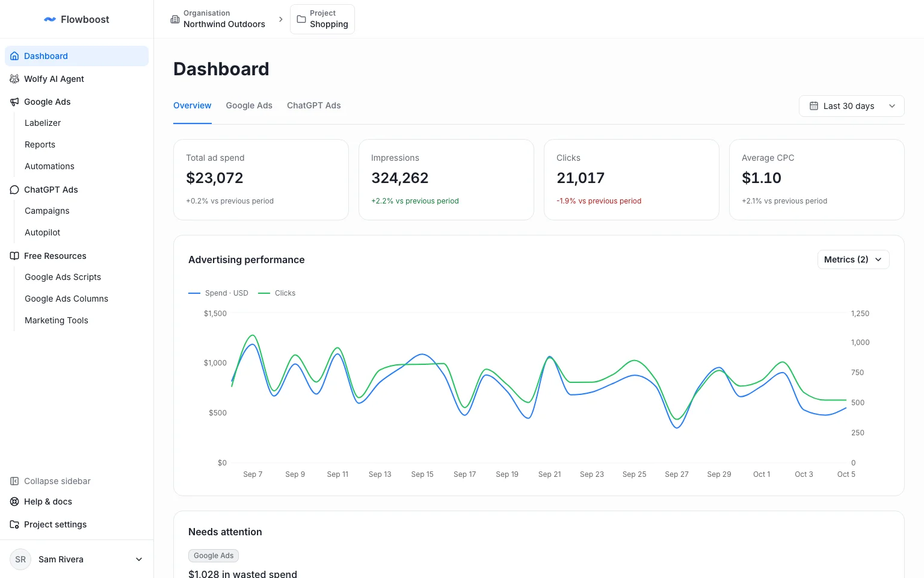Image resolution: width=924 pixels, height=578 pixels.
Task: Click the ChatGPT Ads chat bubble icon
Action: point(14,190)
